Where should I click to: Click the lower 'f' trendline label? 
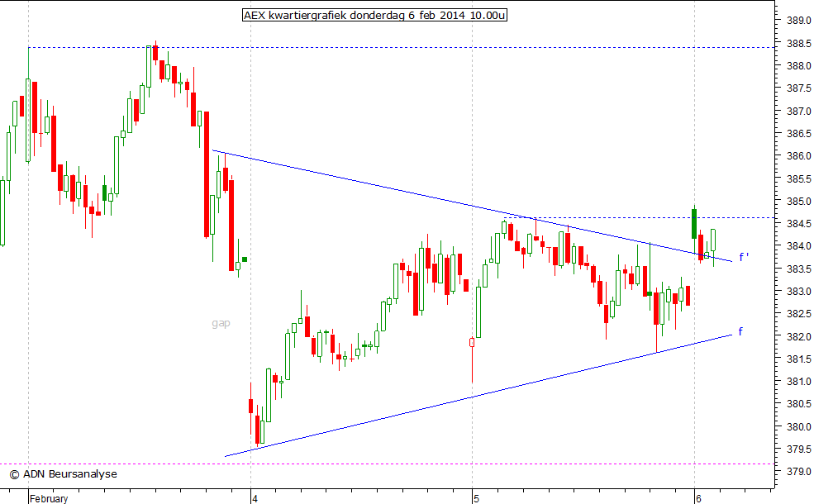click(x=740, y=331)
